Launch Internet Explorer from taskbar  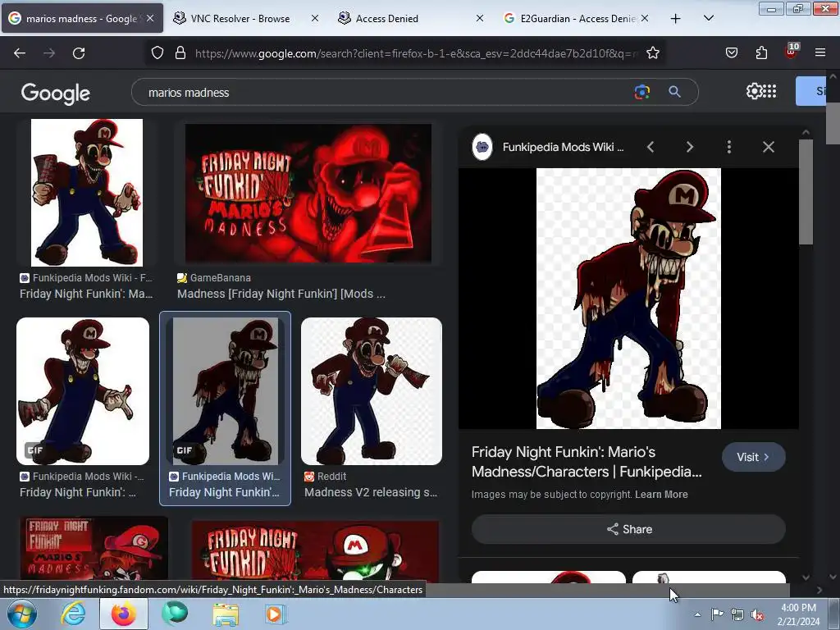(73, 614)
